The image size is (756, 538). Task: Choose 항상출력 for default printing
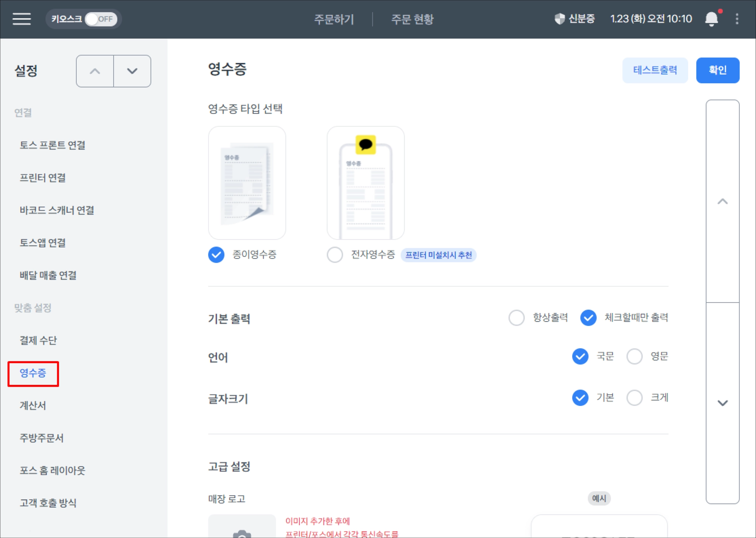pos(516,318)
